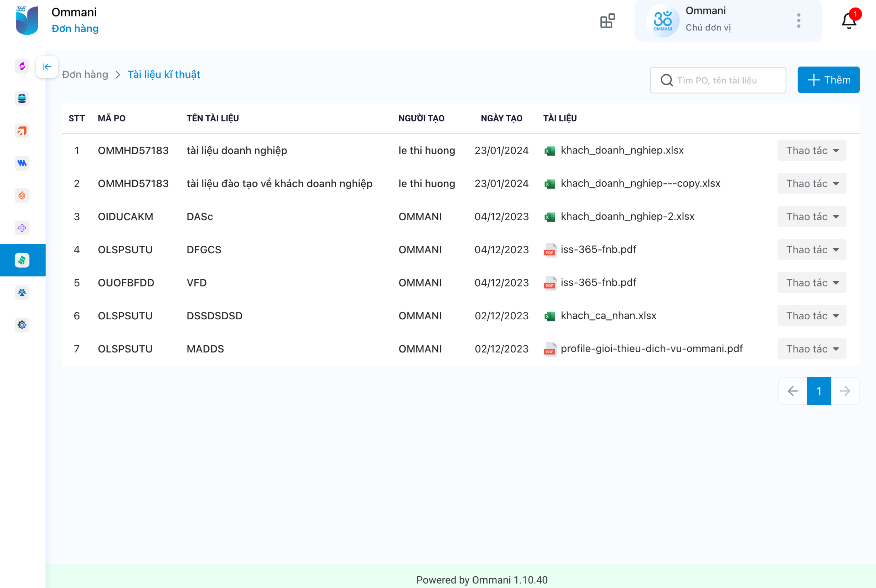Click the next page arrow in pagination
Image resolution: width=876 pixels, height=588 pixels.
tap(844, 391)
